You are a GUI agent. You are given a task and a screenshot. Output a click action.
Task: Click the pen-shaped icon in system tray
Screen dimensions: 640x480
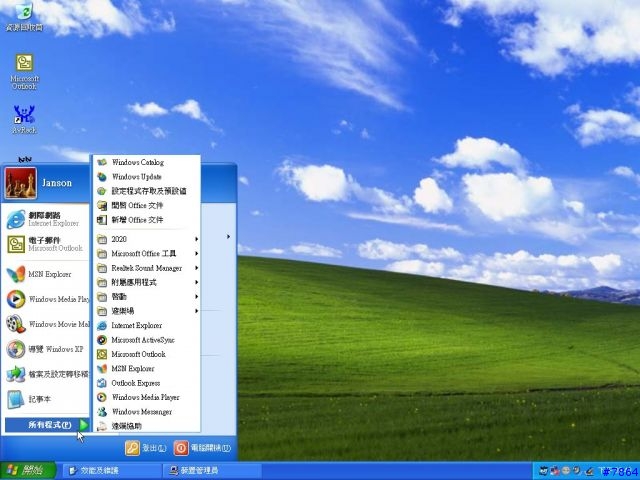[x=589, y=471]
